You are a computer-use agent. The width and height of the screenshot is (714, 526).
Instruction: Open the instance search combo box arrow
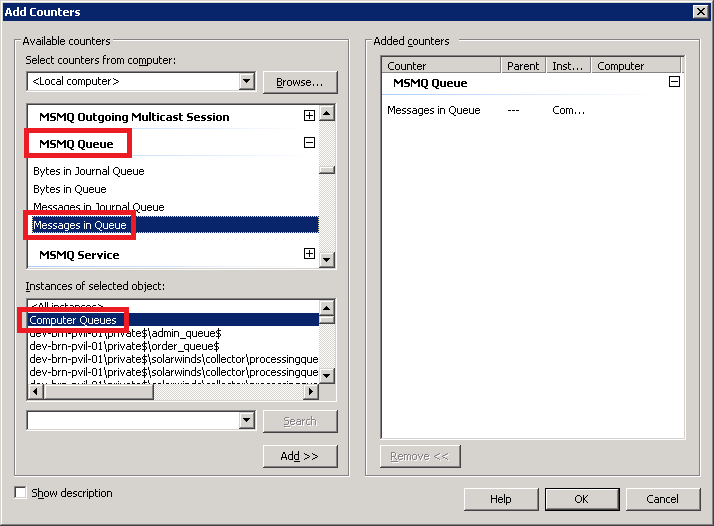(x=246, y=420)
